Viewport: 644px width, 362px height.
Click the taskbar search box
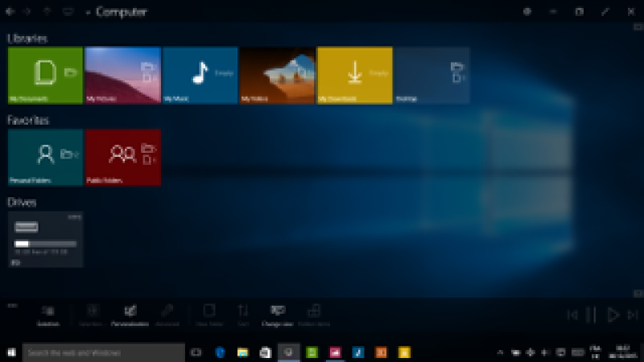click(104, 352)
